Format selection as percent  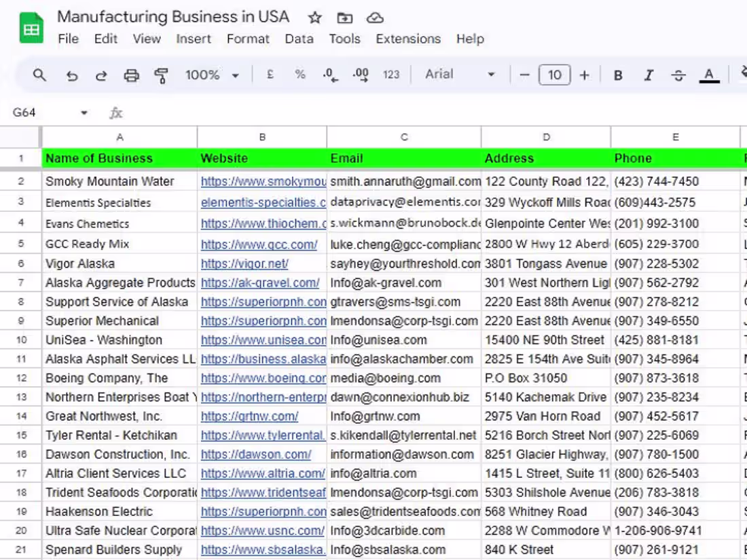pyautogui.click(x=299, y=75)
